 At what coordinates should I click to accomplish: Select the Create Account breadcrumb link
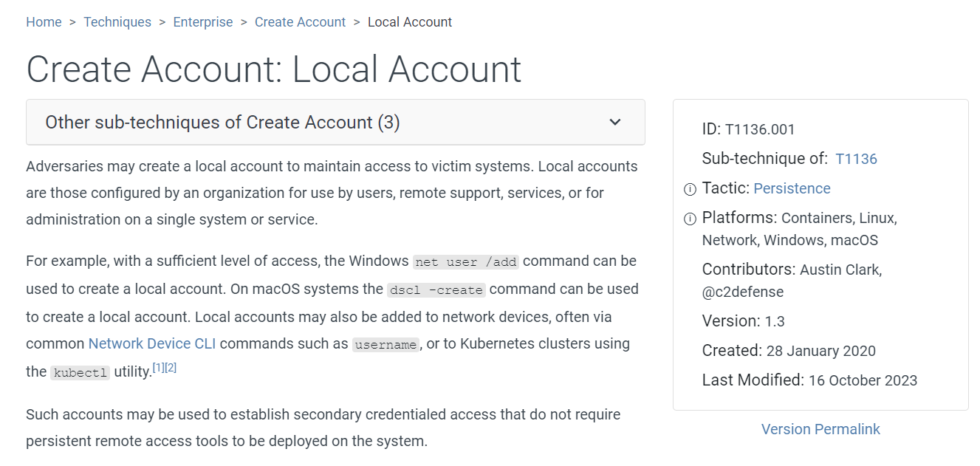point(300,22)
